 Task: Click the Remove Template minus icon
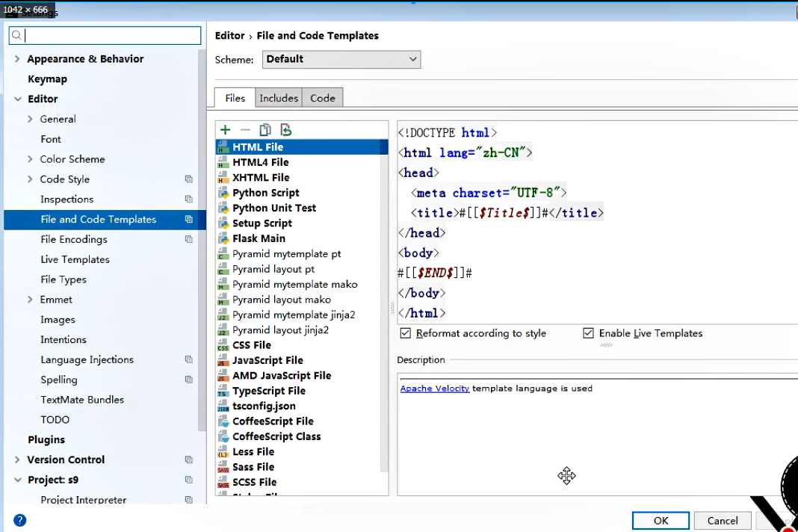245,130
